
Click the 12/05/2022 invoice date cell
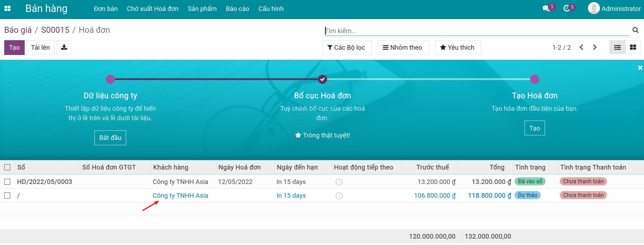click(x=235, y=182)
